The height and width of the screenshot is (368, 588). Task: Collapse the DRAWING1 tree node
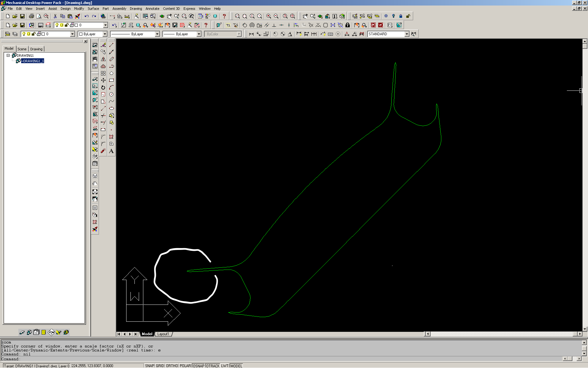click(x=8, y=56)
